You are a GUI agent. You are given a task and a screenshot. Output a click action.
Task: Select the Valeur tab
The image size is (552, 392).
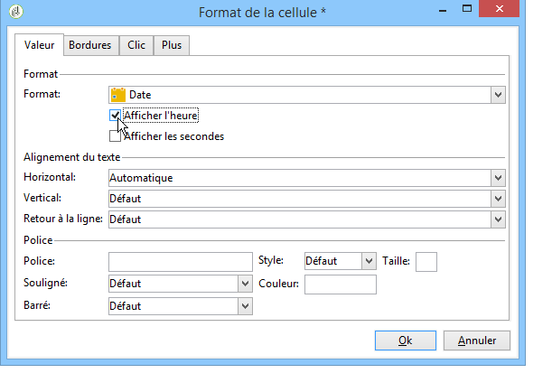40,45
